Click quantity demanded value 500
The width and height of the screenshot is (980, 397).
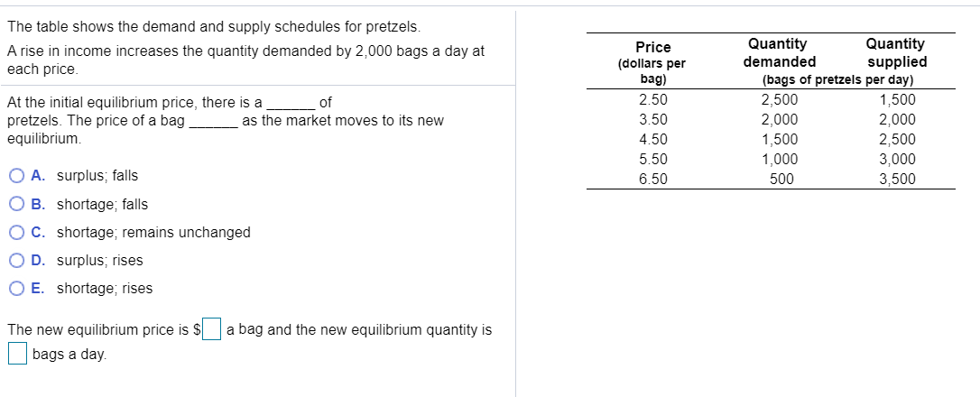pyautogui.click(x=781, y=180)
